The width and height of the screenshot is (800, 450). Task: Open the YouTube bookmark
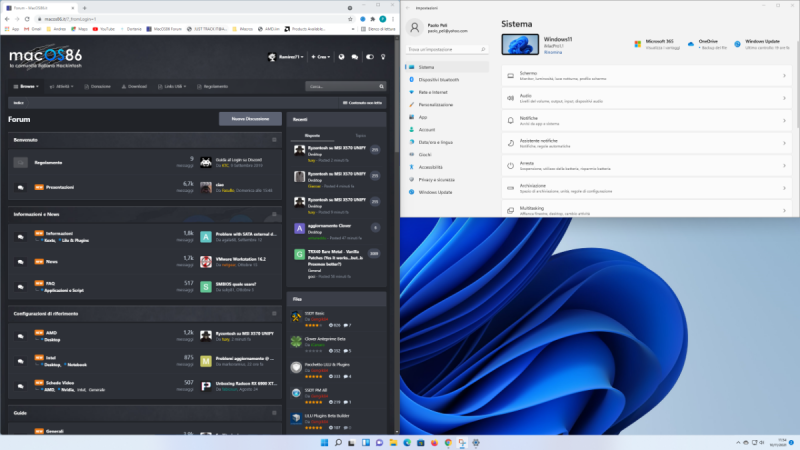tap(104, 29)
